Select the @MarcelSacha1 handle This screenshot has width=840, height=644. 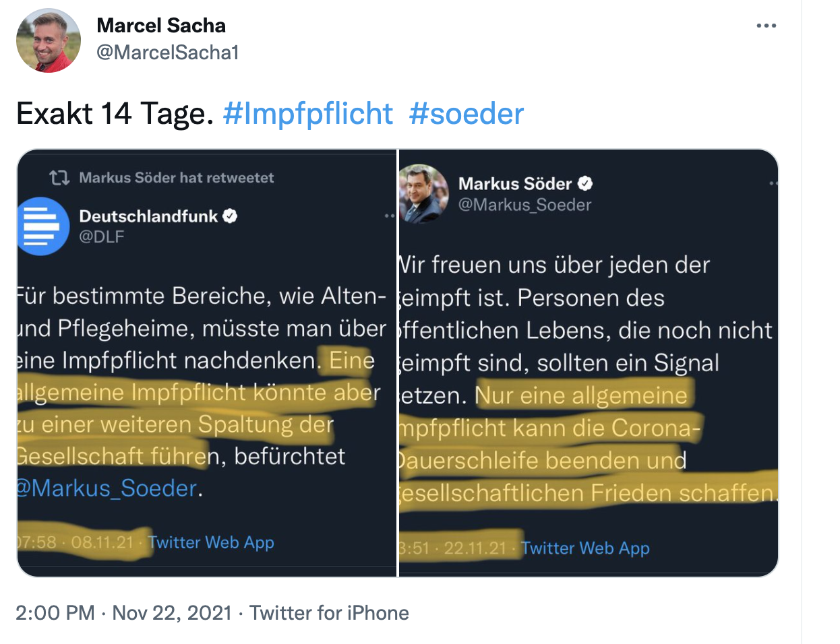click(167, 53)
